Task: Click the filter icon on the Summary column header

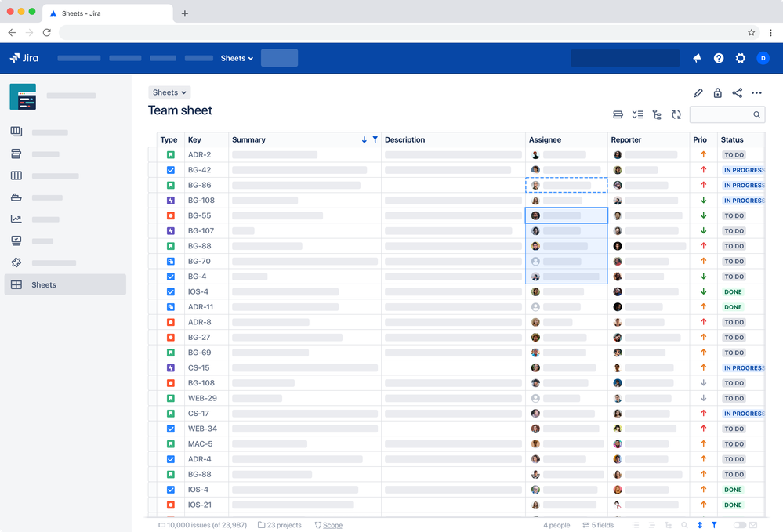Action: point(375,139)
